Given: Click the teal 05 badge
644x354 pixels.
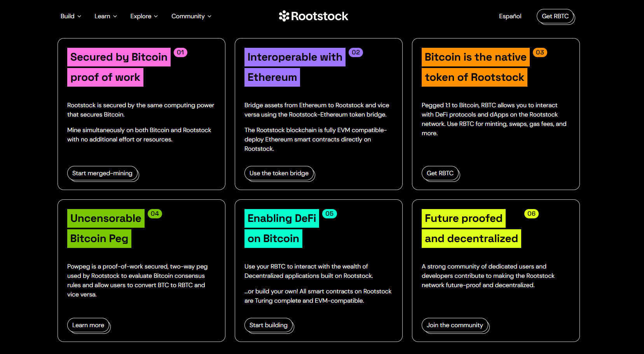Looking at the screenshot, I should tap(330, 214).
